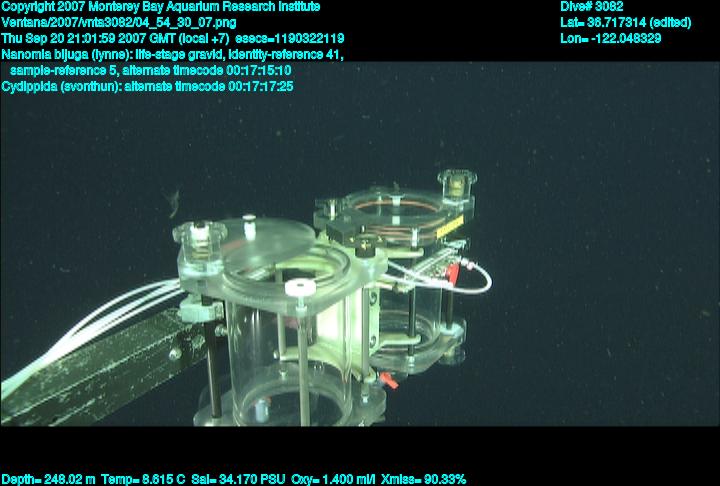Click the Dive# 3082 label
This screenshot has width=720, height=486.
tap(592, 6)
